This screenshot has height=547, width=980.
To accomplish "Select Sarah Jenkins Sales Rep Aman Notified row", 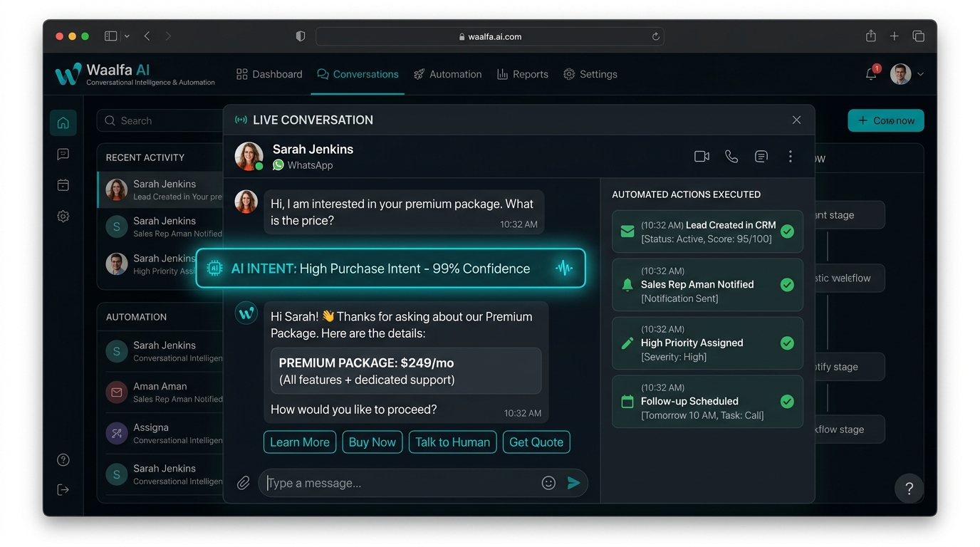I will pos(161,227).
